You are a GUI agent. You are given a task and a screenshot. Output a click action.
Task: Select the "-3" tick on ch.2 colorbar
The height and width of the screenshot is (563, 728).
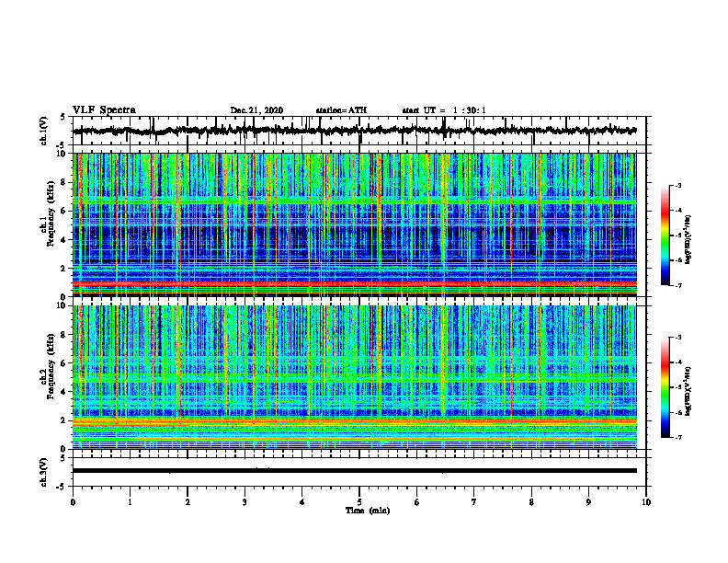pos(677,338)
